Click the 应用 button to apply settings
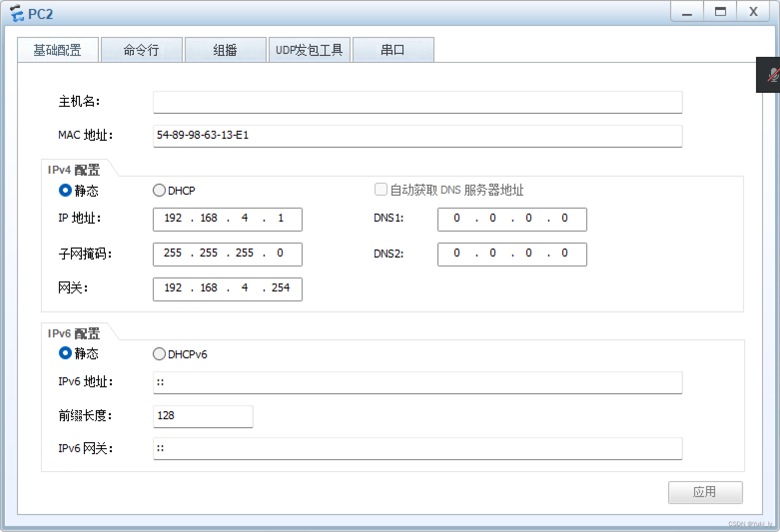The width and height of the screenshot is (780, 532). (x=705, y=492)
